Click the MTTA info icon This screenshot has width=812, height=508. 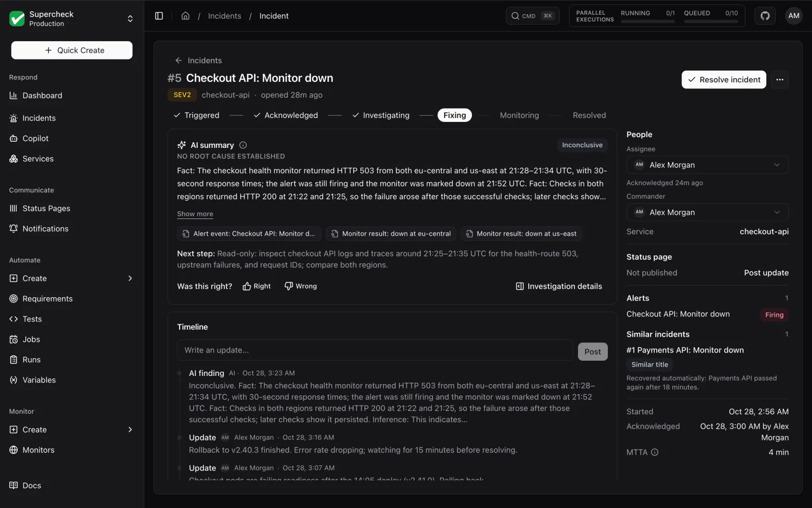[655, 452]
